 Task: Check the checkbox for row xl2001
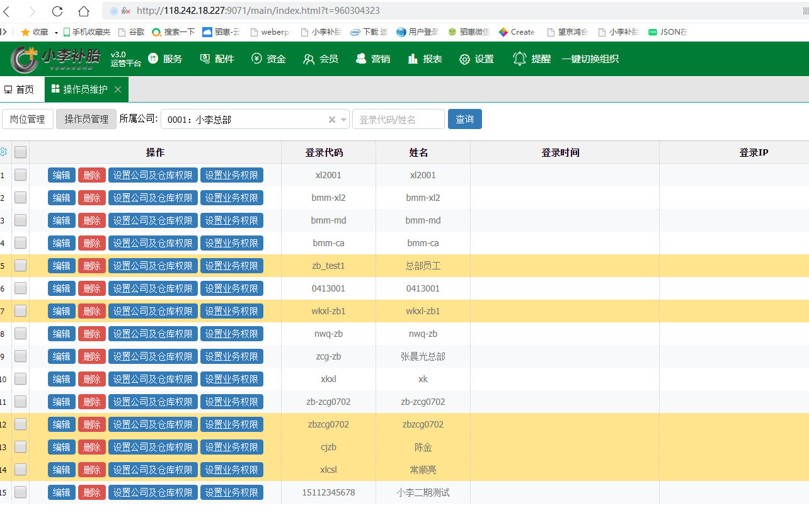click(x=21, y=175)
